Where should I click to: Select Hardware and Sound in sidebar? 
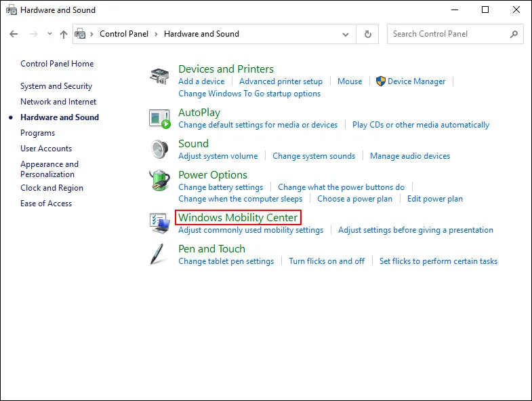(x=60, y=117)
